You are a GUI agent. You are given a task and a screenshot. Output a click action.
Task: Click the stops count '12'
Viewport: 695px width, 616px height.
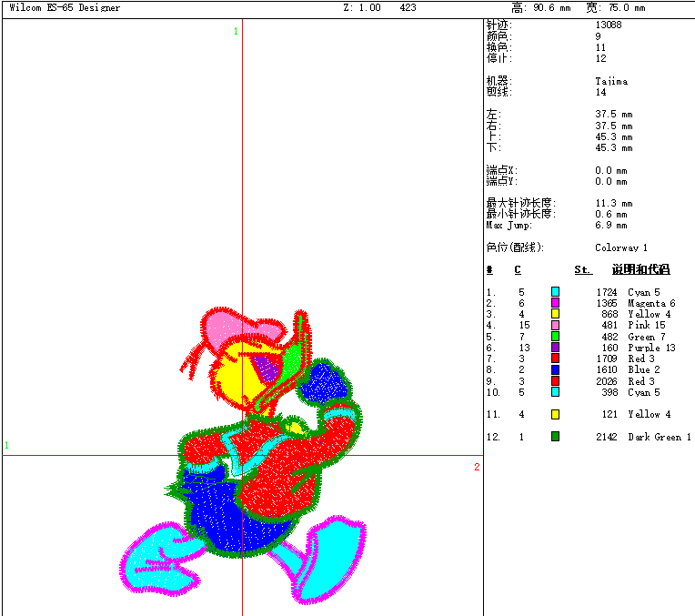(x=600, y=58)
